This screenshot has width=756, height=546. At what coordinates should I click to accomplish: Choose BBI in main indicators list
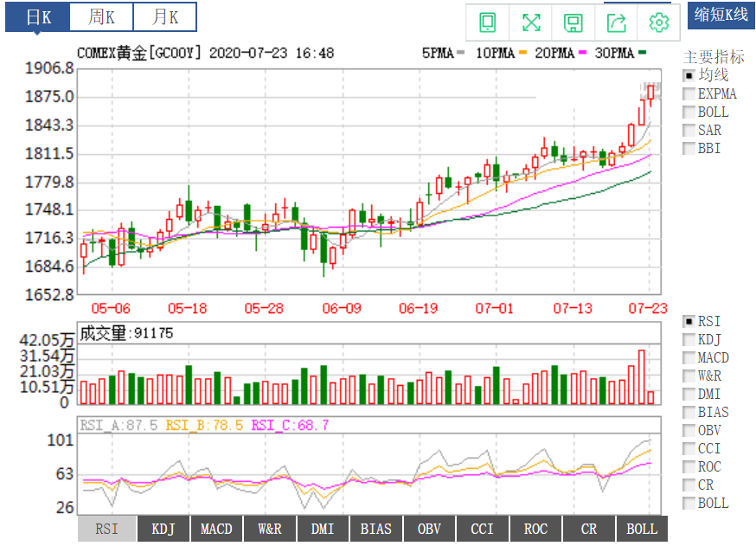689,149
